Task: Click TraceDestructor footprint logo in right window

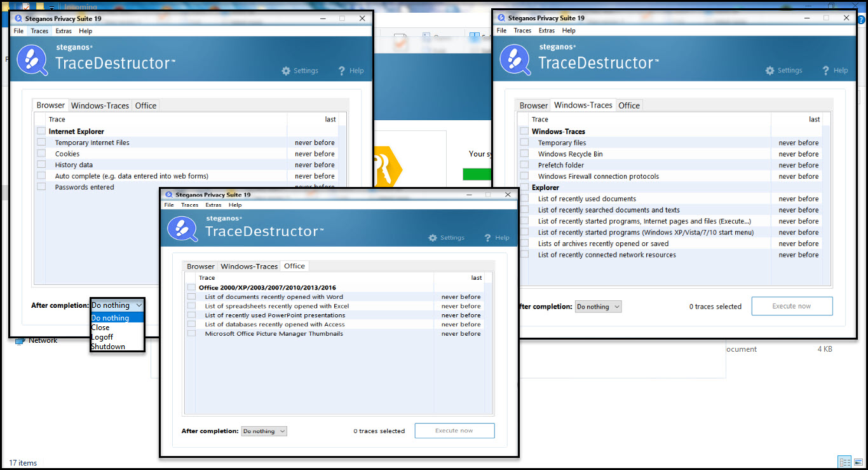Action: [x=515, y=61]
